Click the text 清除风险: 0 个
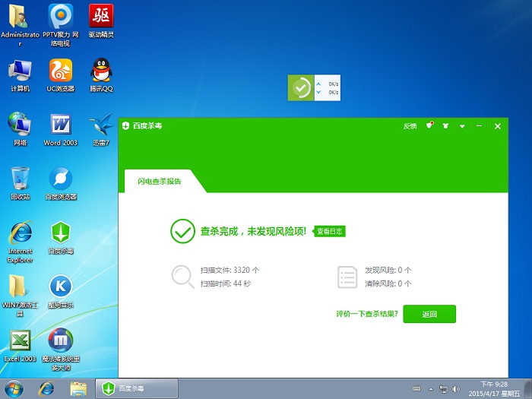 [388, 283]
